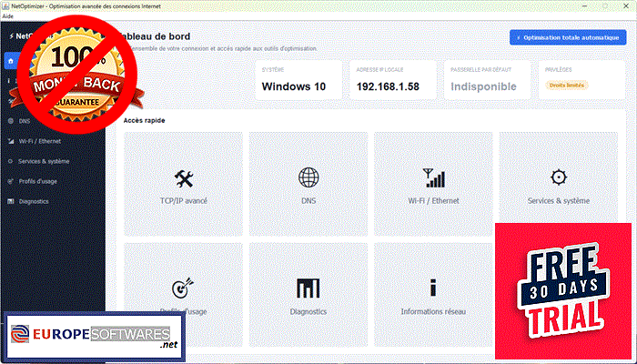
Task: Click the Droits limités privilege badge
Action: 566,86
